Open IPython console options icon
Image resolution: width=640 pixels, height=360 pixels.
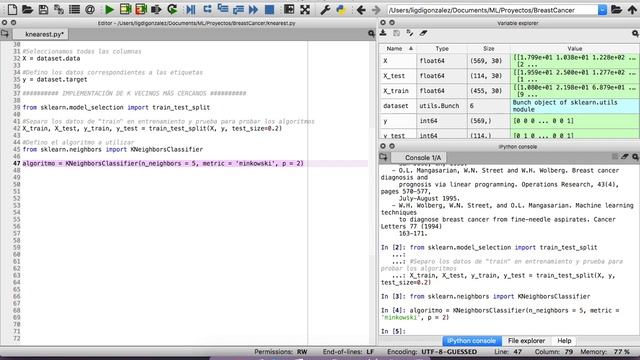pyautogui.click(x=635, y=157)
